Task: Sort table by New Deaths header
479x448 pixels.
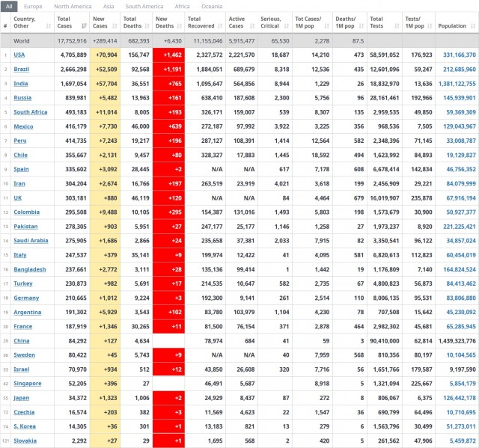Action: [167, 22]
